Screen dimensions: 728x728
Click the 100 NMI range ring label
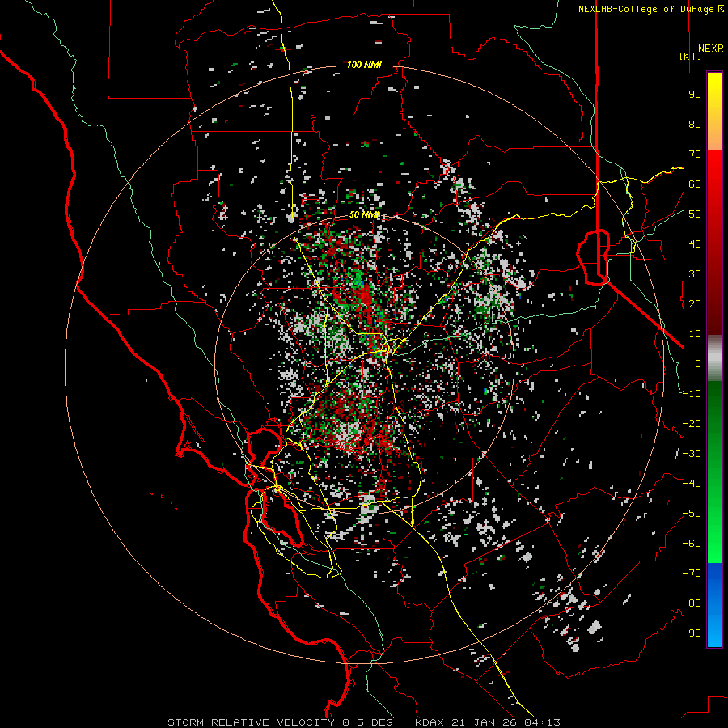pyautogui.click(x=364, y=65)
